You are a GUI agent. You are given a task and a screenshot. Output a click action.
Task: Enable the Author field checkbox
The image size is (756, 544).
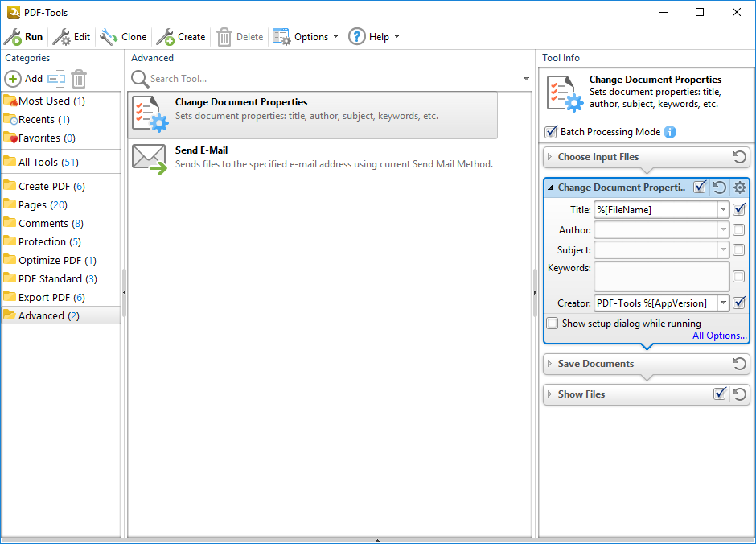(738, 230)
